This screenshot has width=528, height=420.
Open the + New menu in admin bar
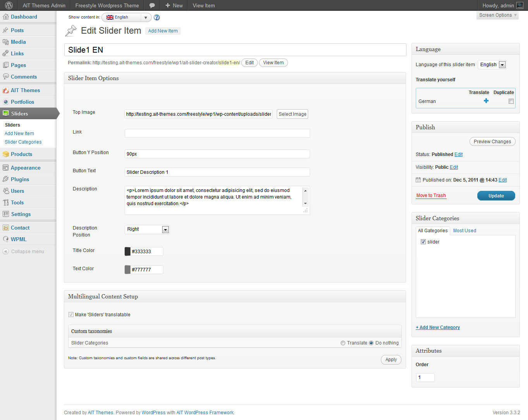point(174,5)
